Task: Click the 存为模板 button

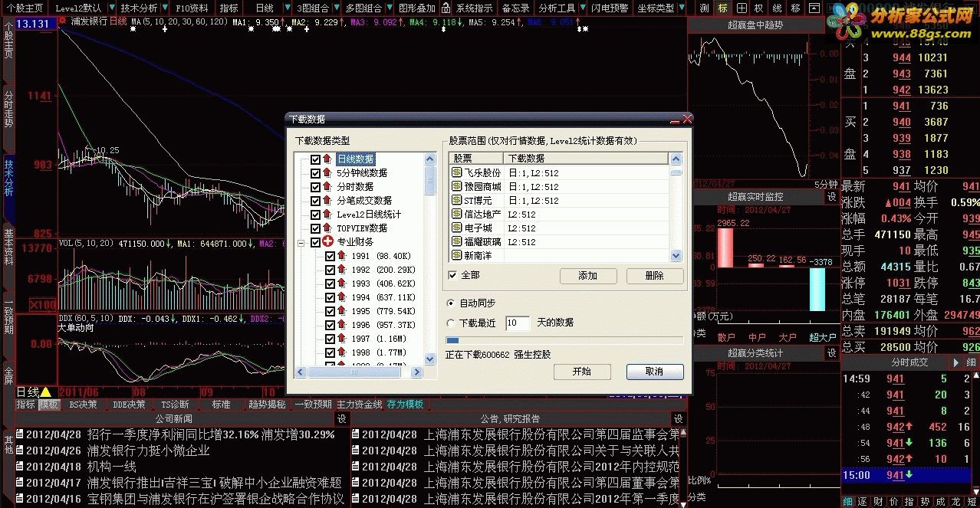Action: tap(406, 404)
